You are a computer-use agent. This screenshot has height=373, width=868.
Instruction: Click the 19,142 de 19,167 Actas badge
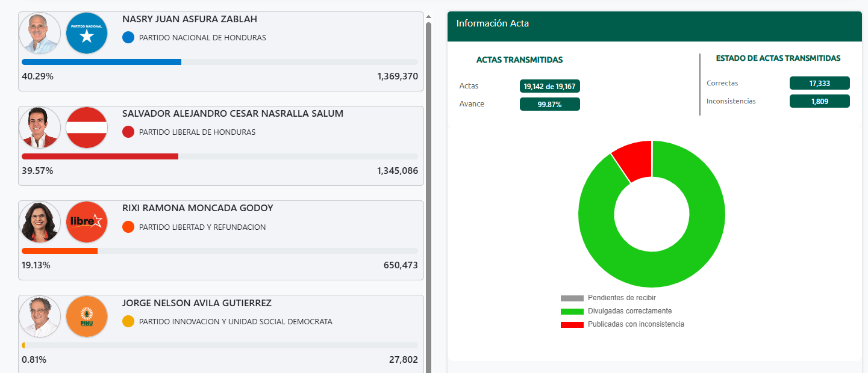point(549,85)
